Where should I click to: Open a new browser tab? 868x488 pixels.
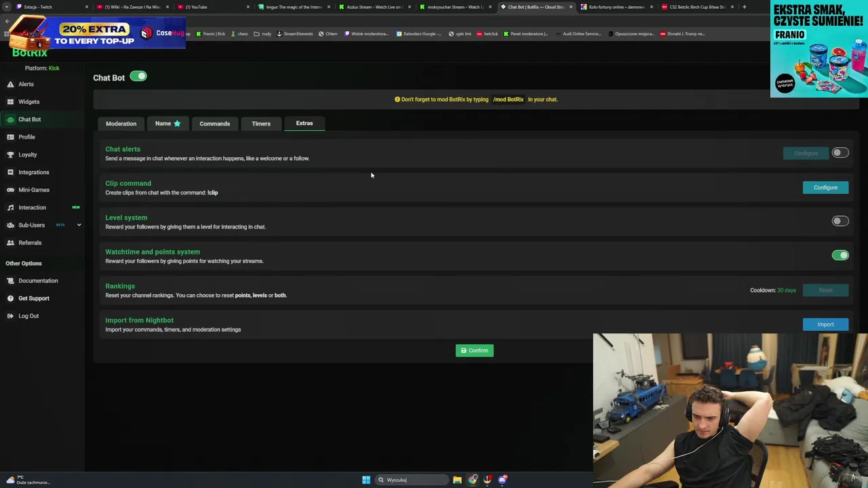[x=744, y=7]
